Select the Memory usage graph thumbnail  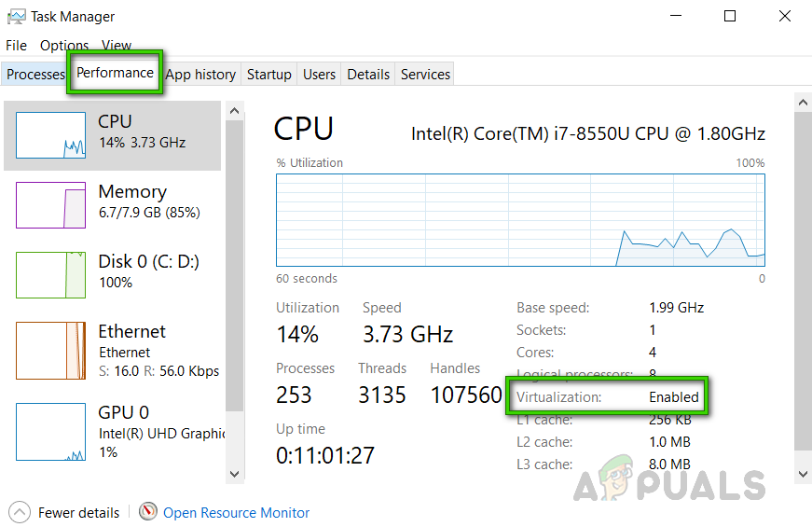(x=50, y=205)
